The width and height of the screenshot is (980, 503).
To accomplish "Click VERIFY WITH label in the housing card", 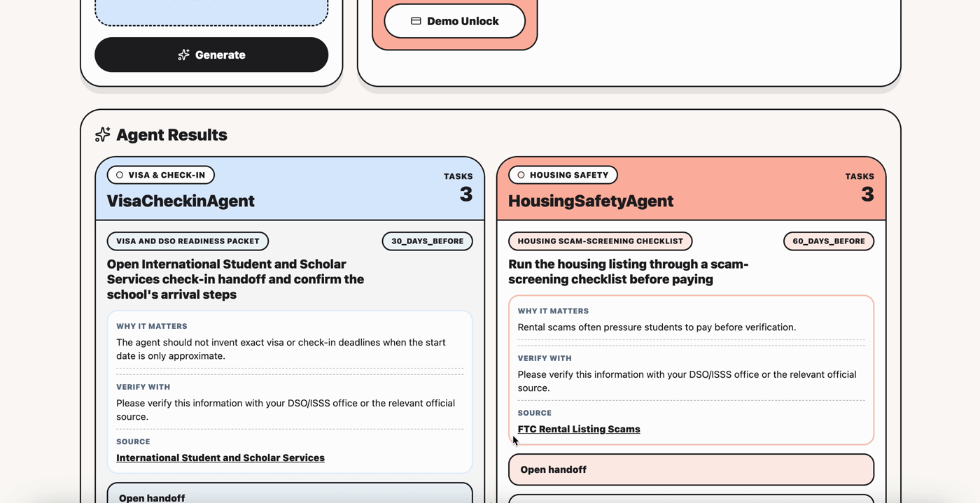I will point(545,358).
